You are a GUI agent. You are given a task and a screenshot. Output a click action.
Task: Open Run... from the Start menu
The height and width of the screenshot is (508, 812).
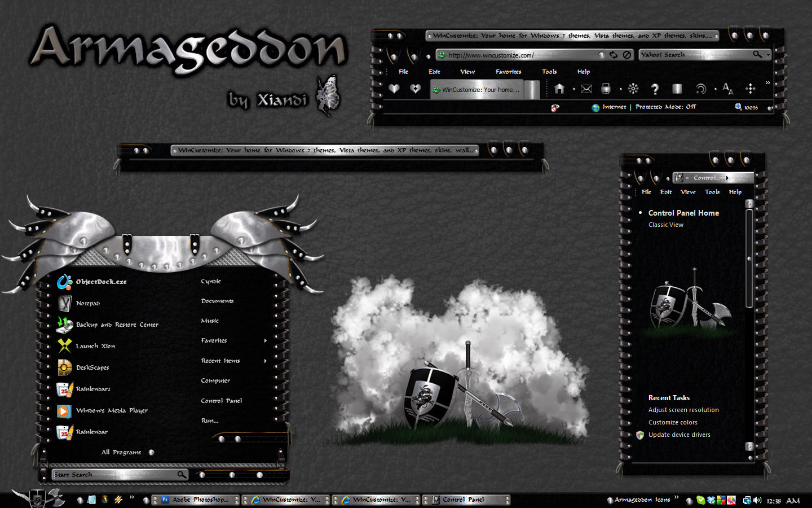tap(210, 421)
